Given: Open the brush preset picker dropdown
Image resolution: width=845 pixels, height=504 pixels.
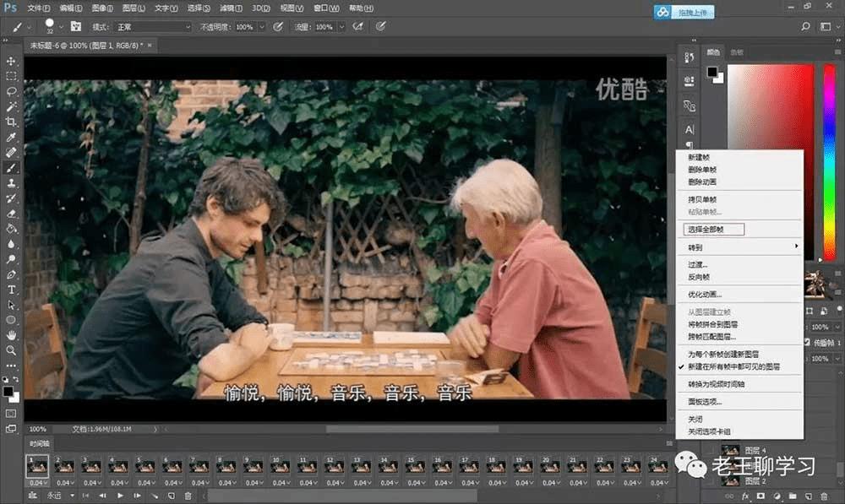Looking at the screenshot, I should (60, 26).
